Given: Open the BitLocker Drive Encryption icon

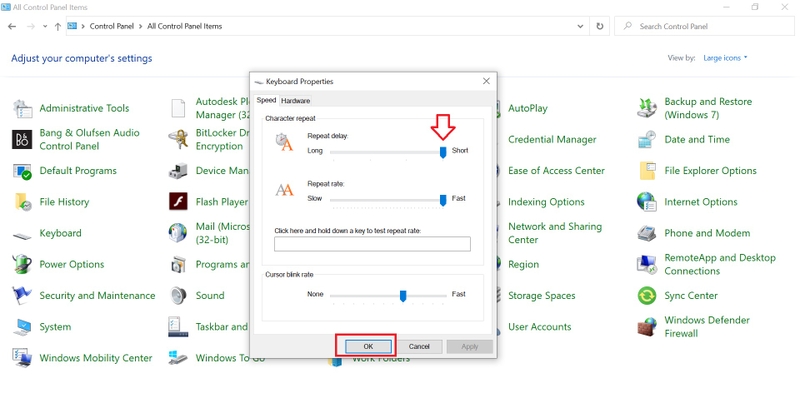Looking at the screenshot, I should 178,139.
